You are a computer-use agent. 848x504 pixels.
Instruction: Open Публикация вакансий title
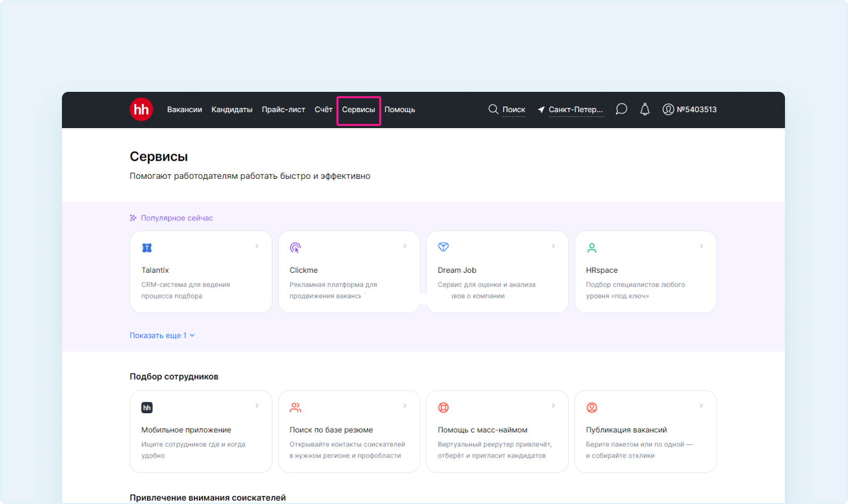(x=626, y=430)
